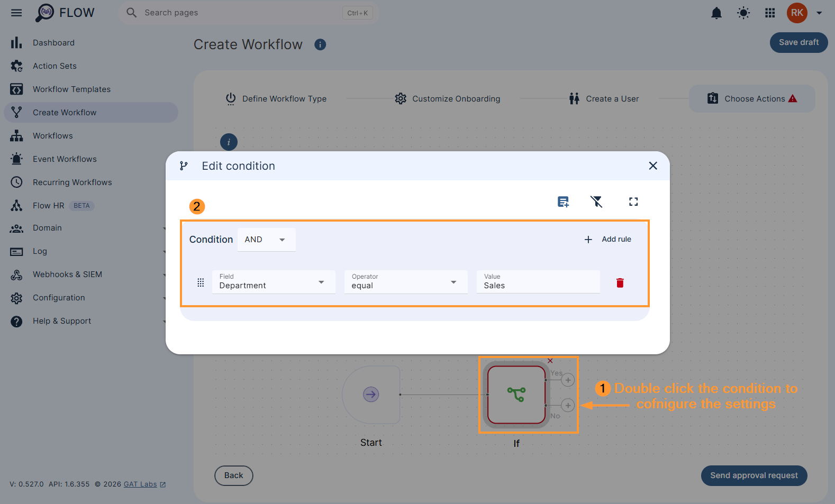The image size is (835, 504).
Task: Grab the rule drag handle icon
Action: tap(201, 282)
